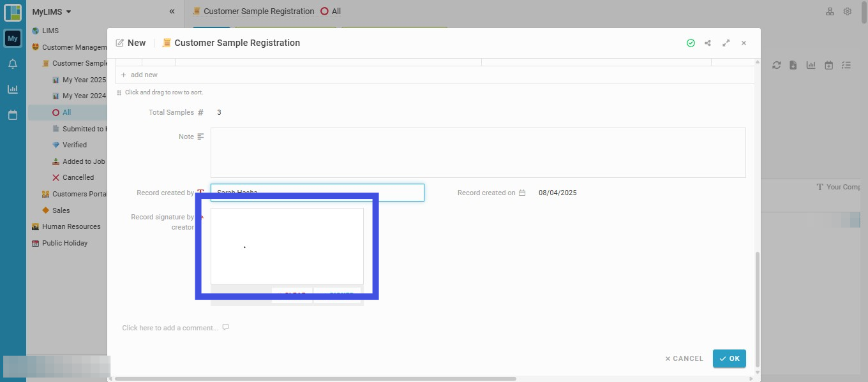Click the green validation check icon
The image size is (868, 382).
691,43
